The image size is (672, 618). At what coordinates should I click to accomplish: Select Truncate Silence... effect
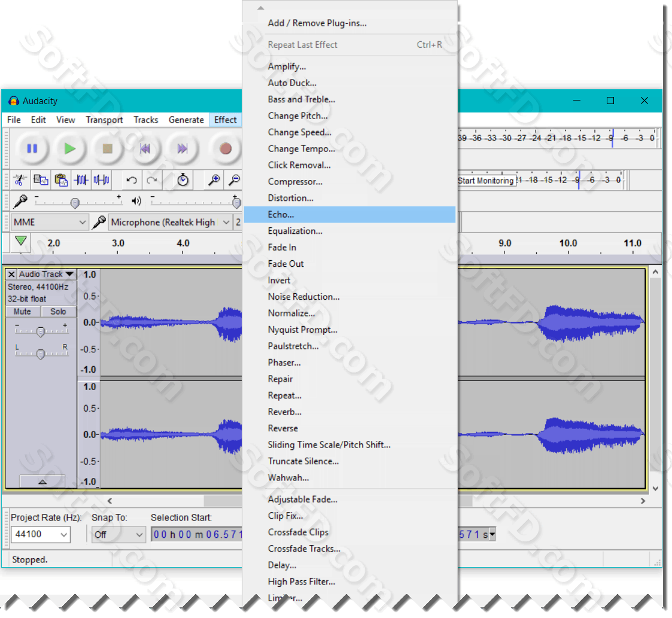point(349,461)
